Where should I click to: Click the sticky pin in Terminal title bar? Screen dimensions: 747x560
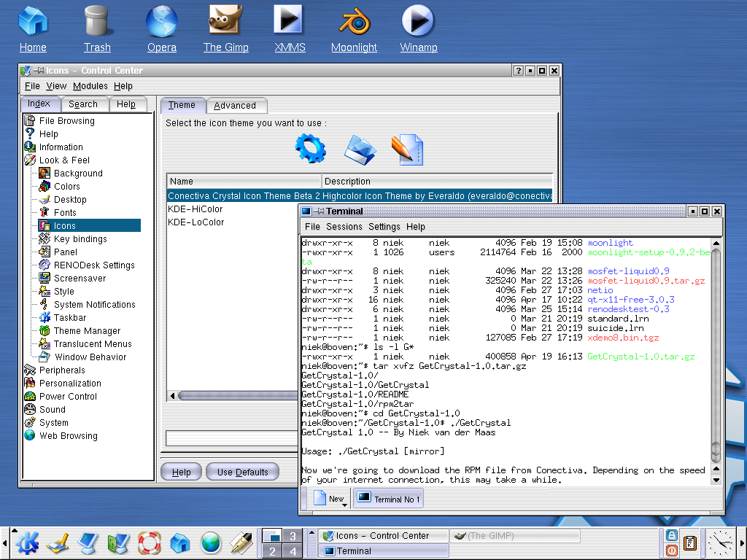coord(320,211)
